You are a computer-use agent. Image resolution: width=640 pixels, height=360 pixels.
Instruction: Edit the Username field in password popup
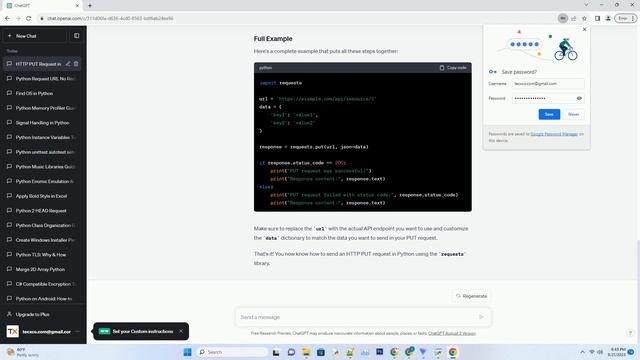(x=548, y=84)
